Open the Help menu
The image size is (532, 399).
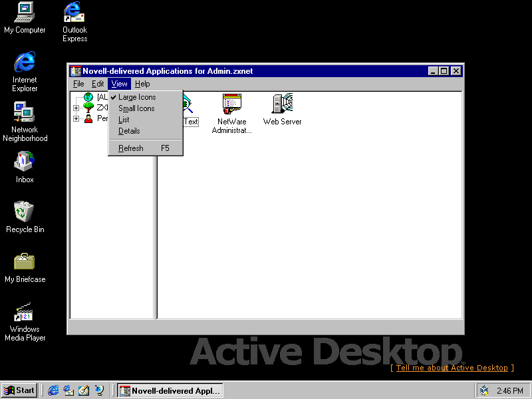[x=142, y=84]
